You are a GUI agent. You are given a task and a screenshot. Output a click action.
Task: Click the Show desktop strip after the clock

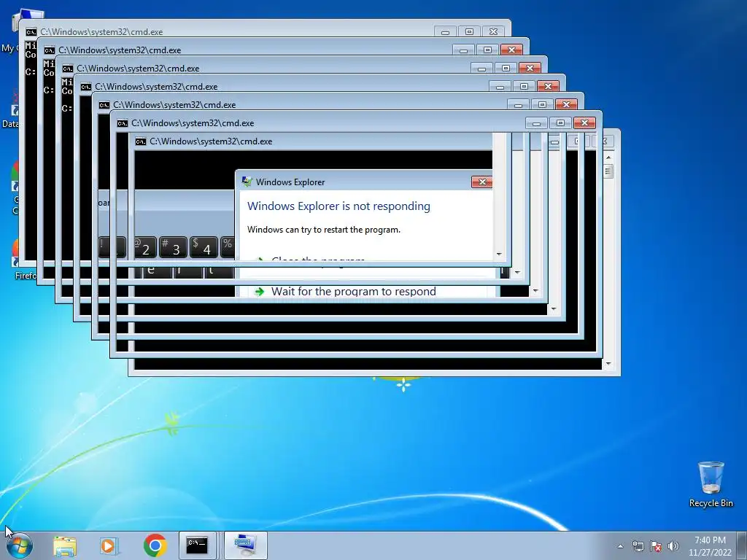[x=742, y=545]
